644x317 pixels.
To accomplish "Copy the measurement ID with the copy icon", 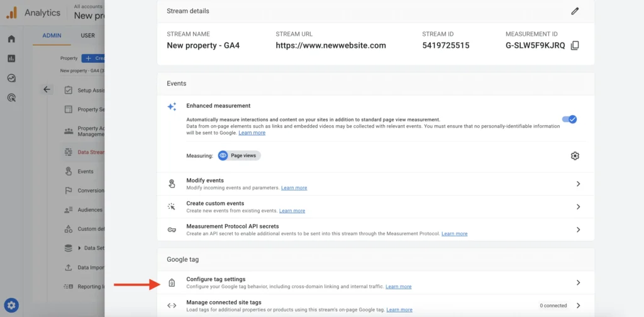I will click(x=575, y=45).
